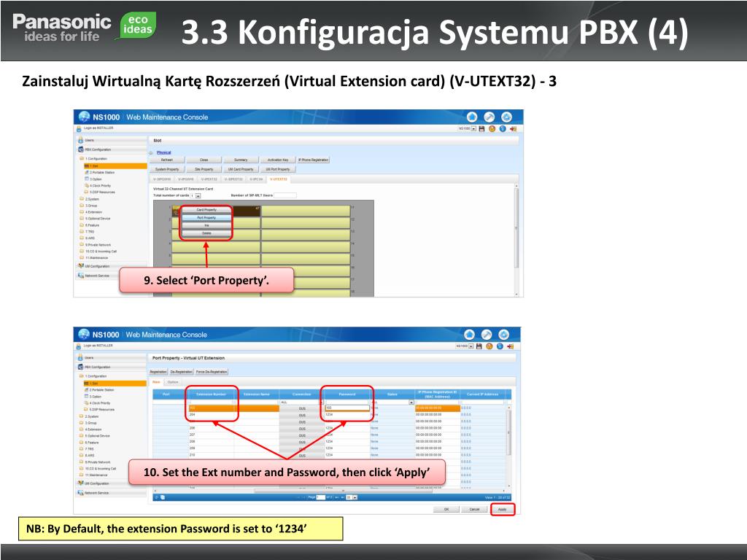Click the Refresh button
This screenshot has width=747, height=560.
pos(167,160)
